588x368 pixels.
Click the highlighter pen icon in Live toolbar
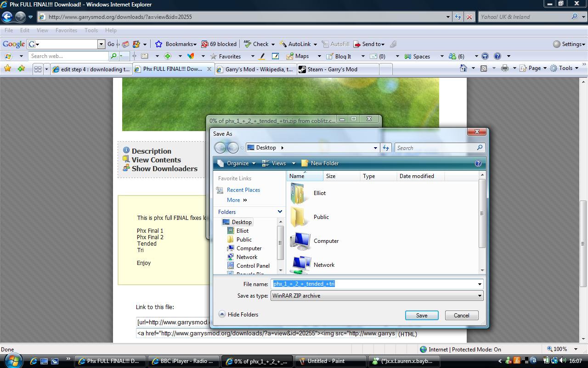click(262, 56)
